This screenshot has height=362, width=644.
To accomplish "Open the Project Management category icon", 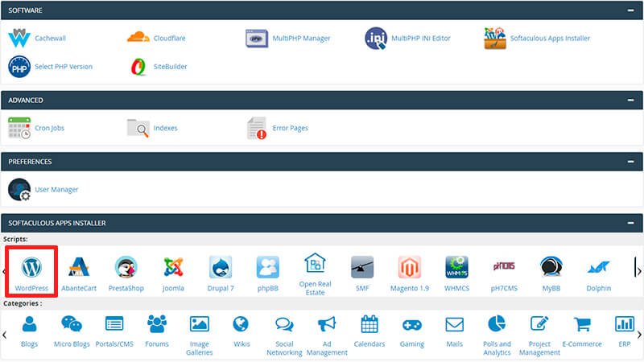I will (x=539, y=324).
